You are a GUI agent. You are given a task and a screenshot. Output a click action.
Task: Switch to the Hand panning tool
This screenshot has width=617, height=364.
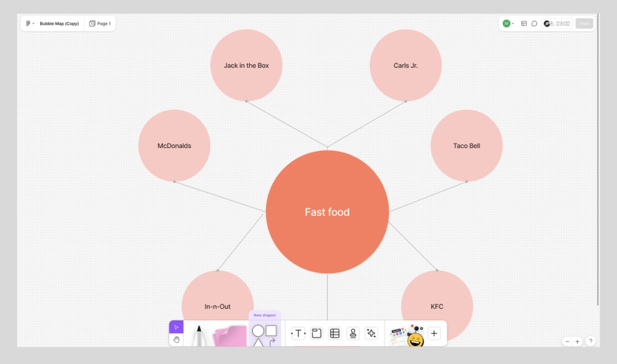coord(176,339)
